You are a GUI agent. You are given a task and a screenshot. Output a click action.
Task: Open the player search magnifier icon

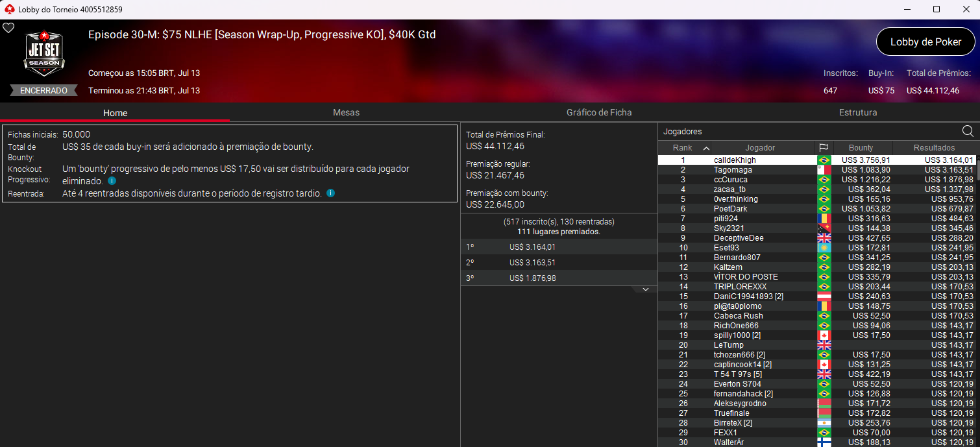tap(968, 132)
